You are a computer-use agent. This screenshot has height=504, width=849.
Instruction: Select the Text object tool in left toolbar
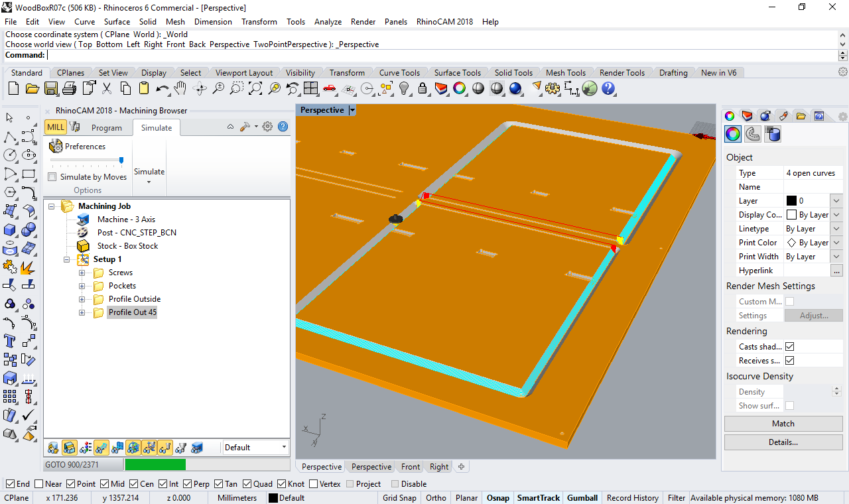coord(10,342)
